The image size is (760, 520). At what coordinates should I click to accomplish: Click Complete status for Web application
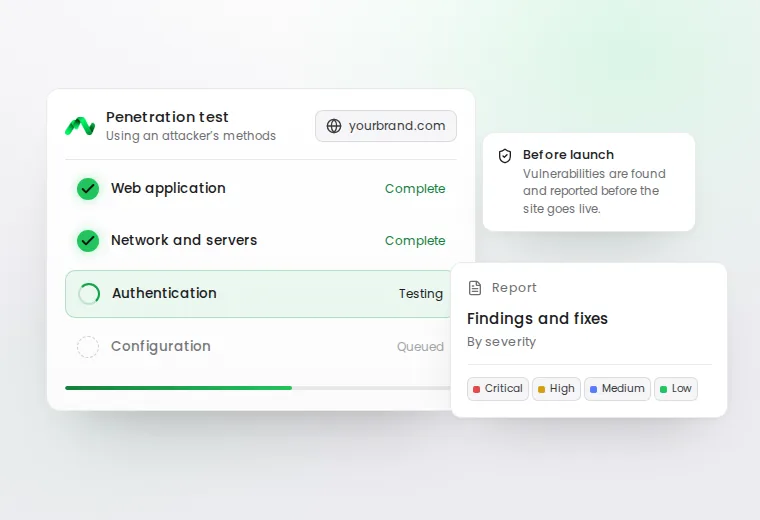(x=415, y=189)
